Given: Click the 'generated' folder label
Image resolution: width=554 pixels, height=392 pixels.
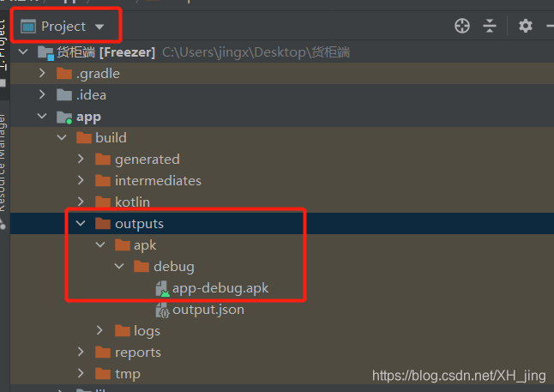Looking at the screenshot, I should pyautogui.click(x=148, y=160).
